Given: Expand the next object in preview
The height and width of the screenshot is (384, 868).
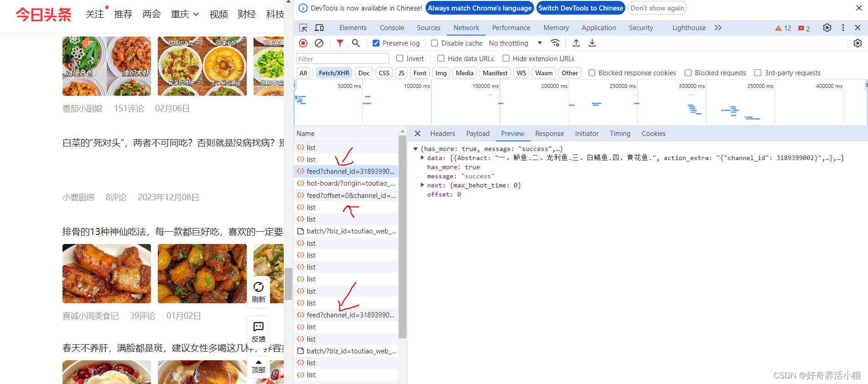Looking at the screenshot, I should [x=422, y=185].
